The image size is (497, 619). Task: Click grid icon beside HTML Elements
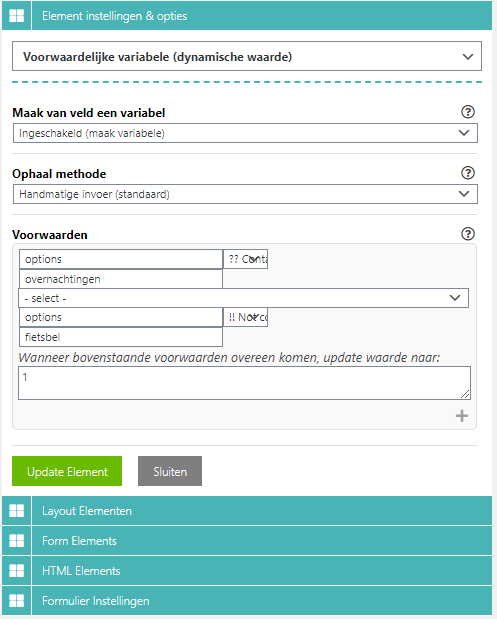click(17, 570)
